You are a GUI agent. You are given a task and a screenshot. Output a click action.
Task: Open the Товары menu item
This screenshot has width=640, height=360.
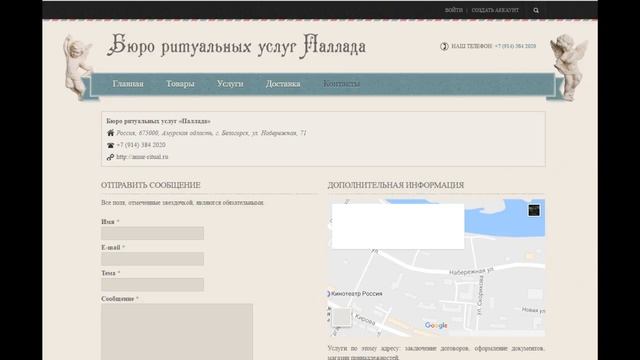point(180,84)
